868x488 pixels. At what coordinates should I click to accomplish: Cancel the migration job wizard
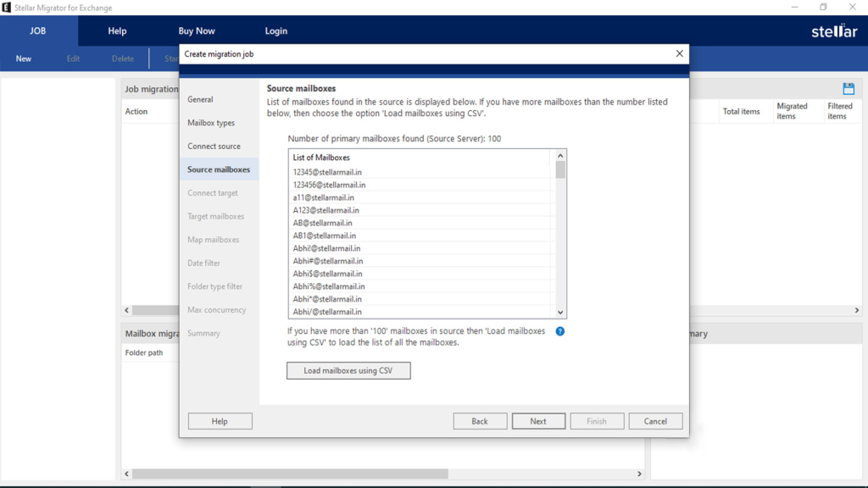tap(655, 421)
